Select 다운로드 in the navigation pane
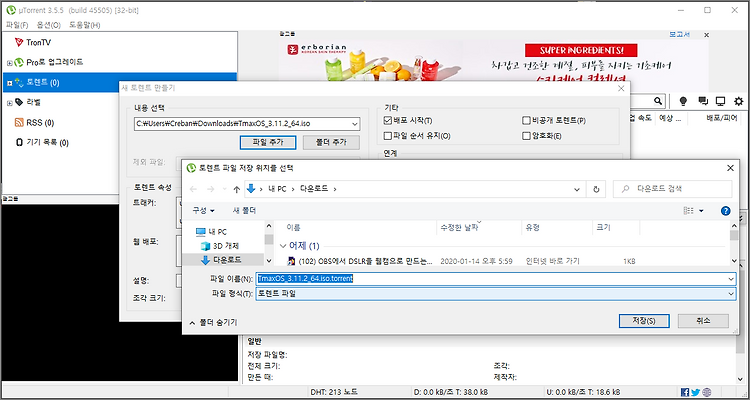Screen dimensions: 750x400 coord(223,260)
